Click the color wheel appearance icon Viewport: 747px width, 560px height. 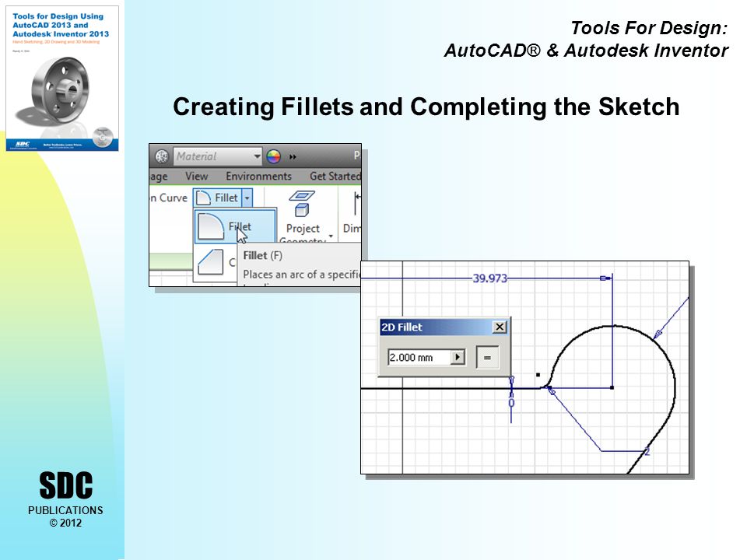click(x=273, y=156)
